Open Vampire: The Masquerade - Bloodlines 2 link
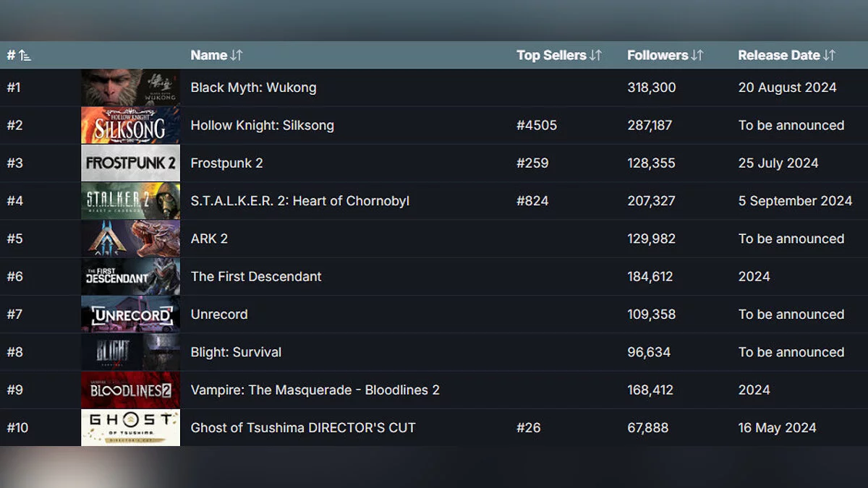The image size is (868, 488). click(315, 390)
